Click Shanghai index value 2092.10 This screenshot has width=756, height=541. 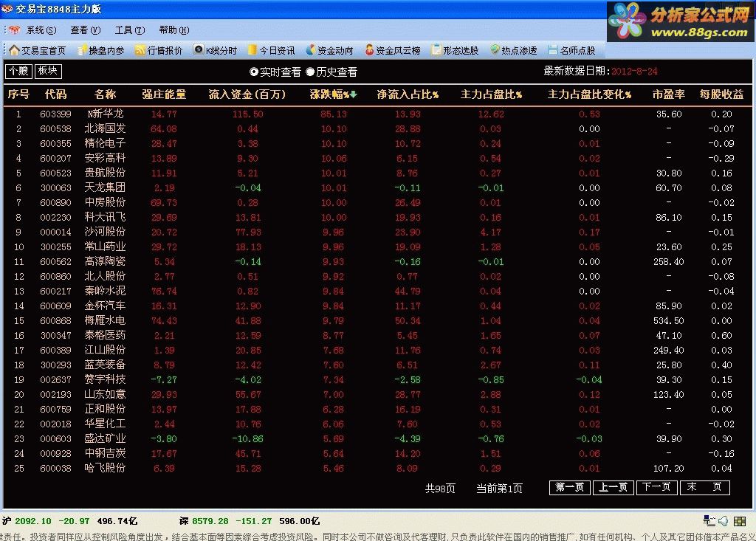pyautogui.click(x=32, y=521)
